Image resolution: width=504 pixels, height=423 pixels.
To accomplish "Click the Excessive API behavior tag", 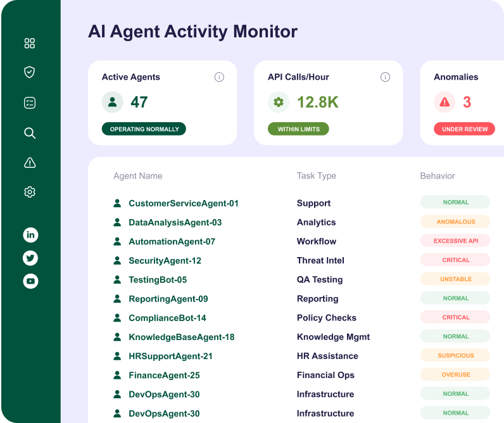I will [455, 241].
